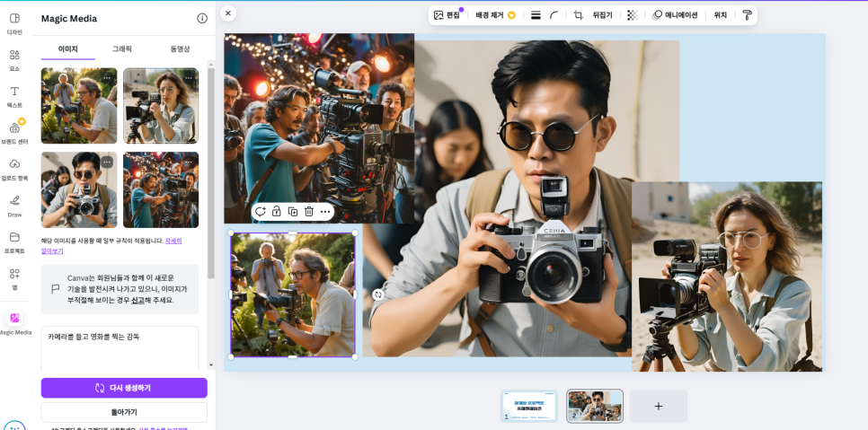Open the transparency checkerboard icon
Screen dimensions: 868x430
(633, 15)
